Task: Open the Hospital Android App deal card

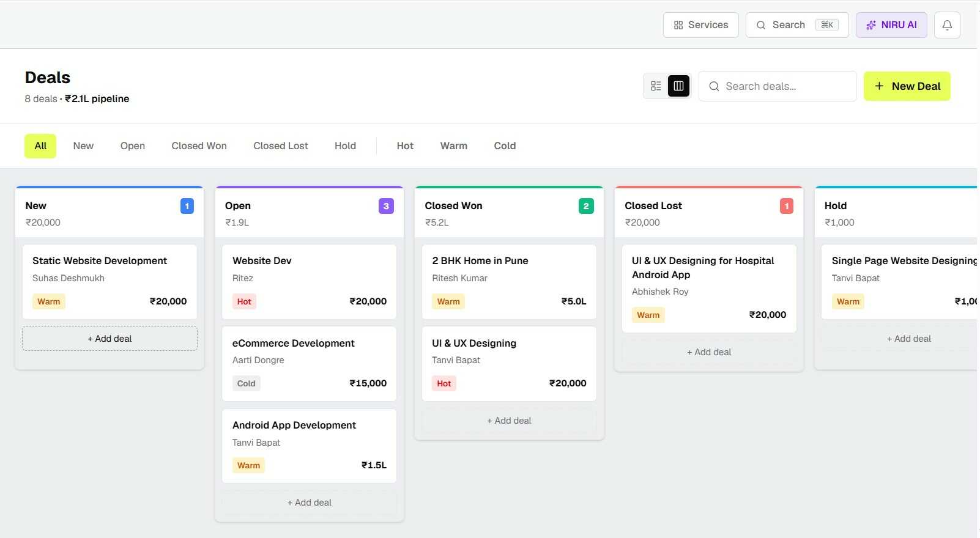Action: [709, 289]
